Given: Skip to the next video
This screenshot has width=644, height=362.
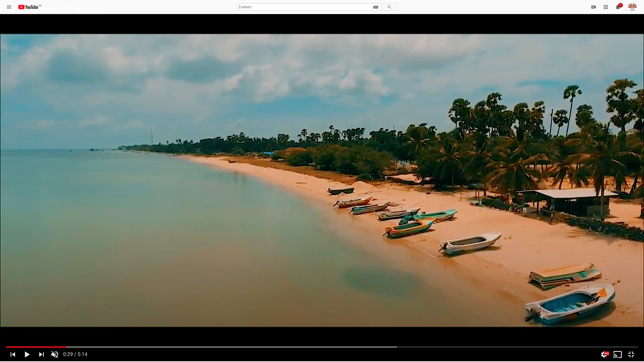Looking at the screenshot, I should pos(42,354).
